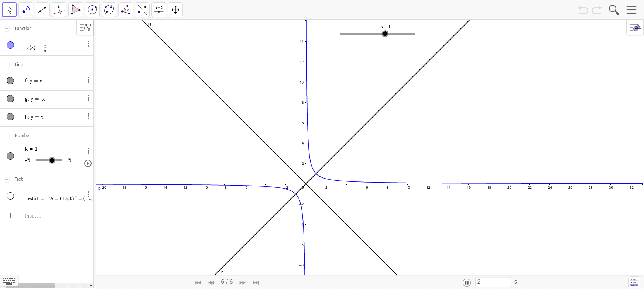Select the Move Graphics View tool
This screenshot has width=644, height=289.
point(175,10)
